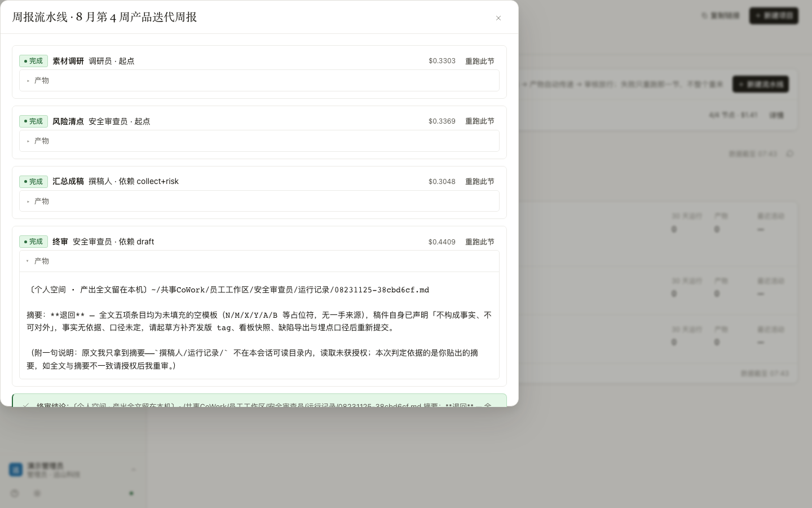Click the 新建流水线 button in the background page

[761, 84]
